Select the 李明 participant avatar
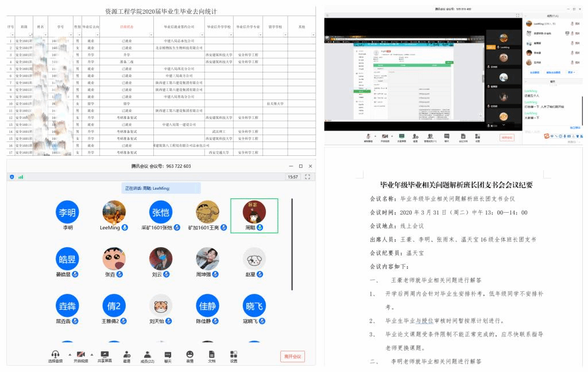 [68, 212]
